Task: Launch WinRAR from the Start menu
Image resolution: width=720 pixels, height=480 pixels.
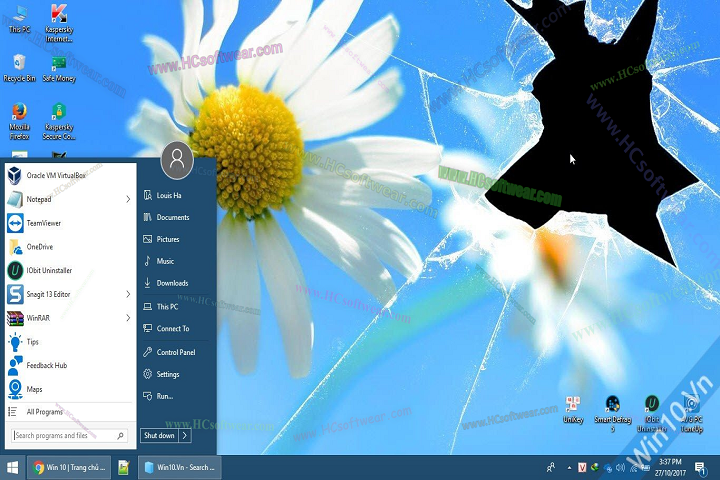Action: tap(64, 318)
